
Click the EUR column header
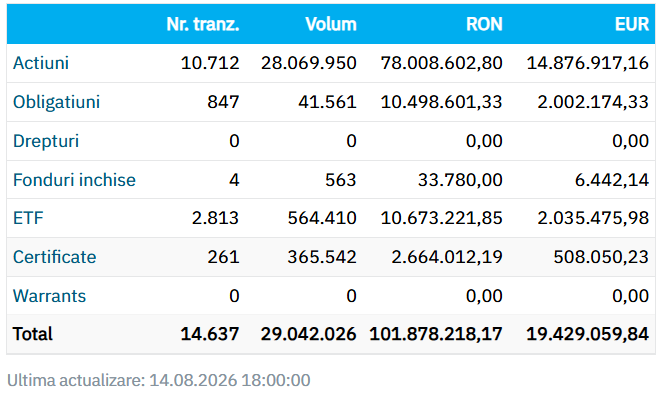(x=632, y=24)
